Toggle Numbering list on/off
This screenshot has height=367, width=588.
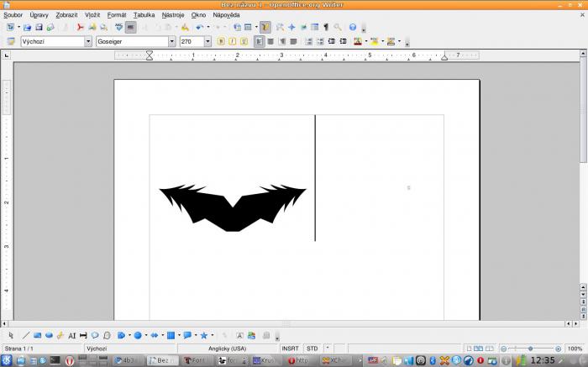[x=308, y=42]
